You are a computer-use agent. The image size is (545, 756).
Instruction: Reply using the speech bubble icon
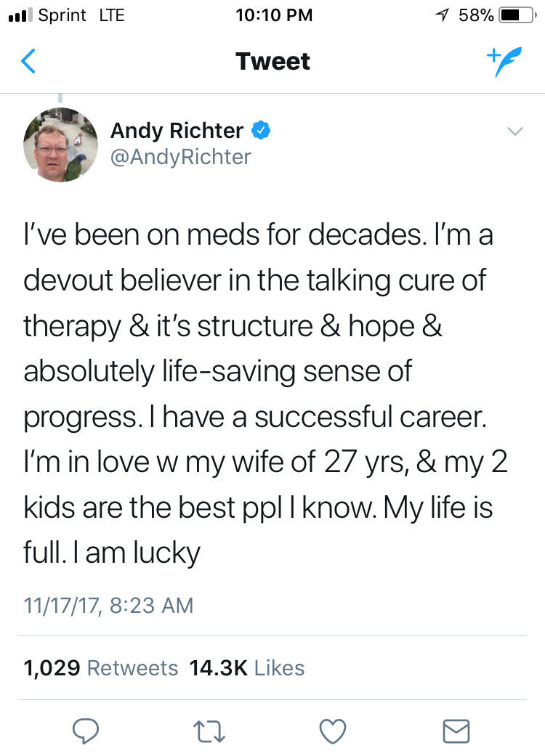tap(86, 731)
